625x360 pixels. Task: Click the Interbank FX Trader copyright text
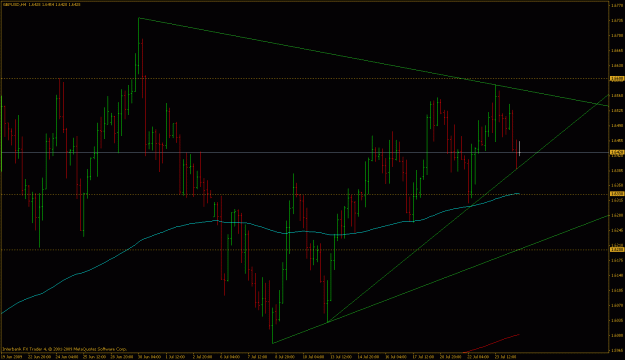coord(65,349)
